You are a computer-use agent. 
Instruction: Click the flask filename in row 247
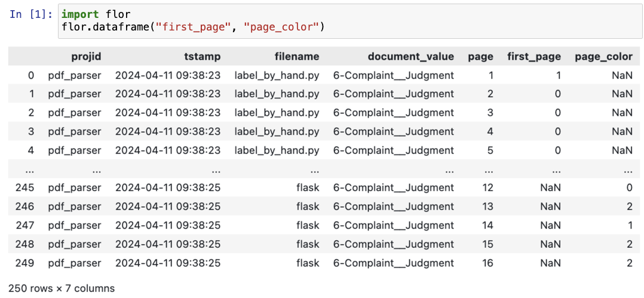click(x=308, y=225)
